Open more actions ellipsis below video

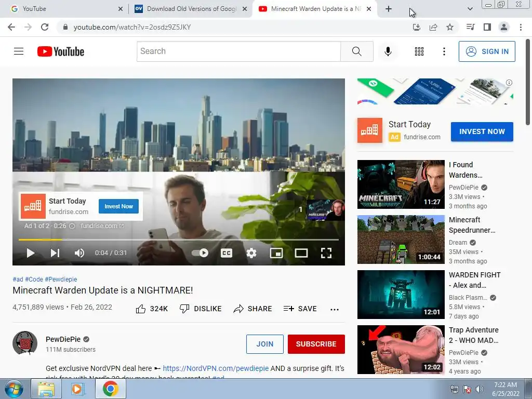[x=335, y=309]
